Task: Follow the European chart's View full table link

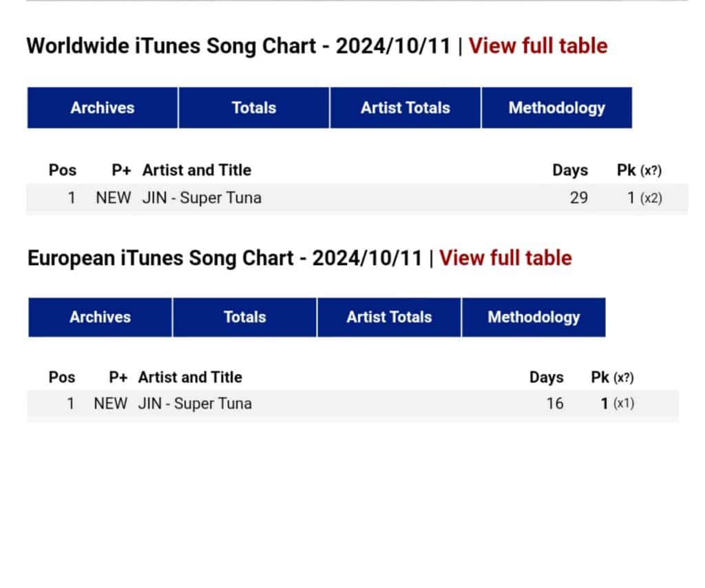Action: coord(505,258)
